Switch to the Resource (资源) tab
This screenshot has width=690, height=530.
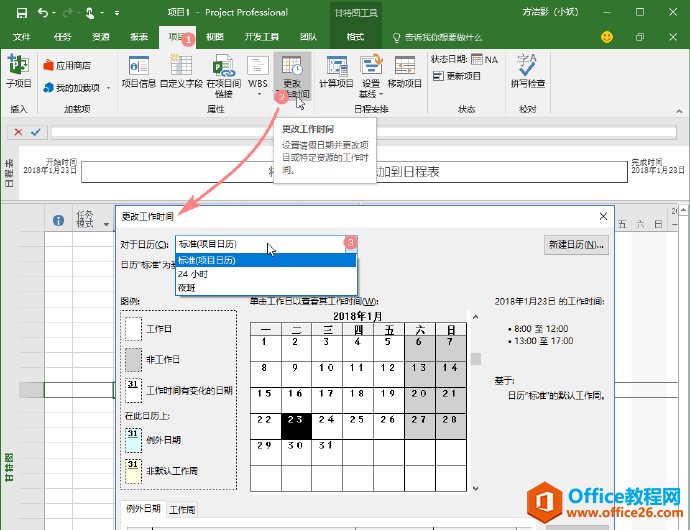[x=100, y=37]
